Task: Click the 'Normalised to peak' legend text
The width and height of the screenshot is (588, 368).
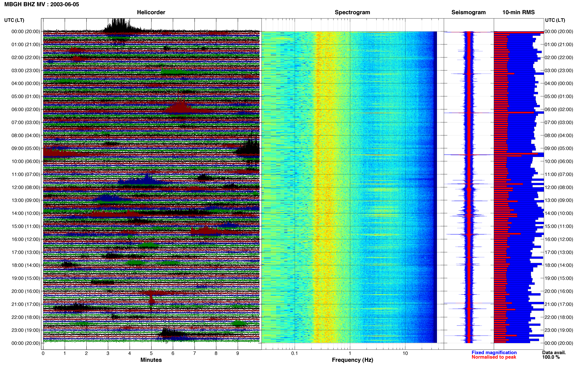Action: click(x=494, y=357)
